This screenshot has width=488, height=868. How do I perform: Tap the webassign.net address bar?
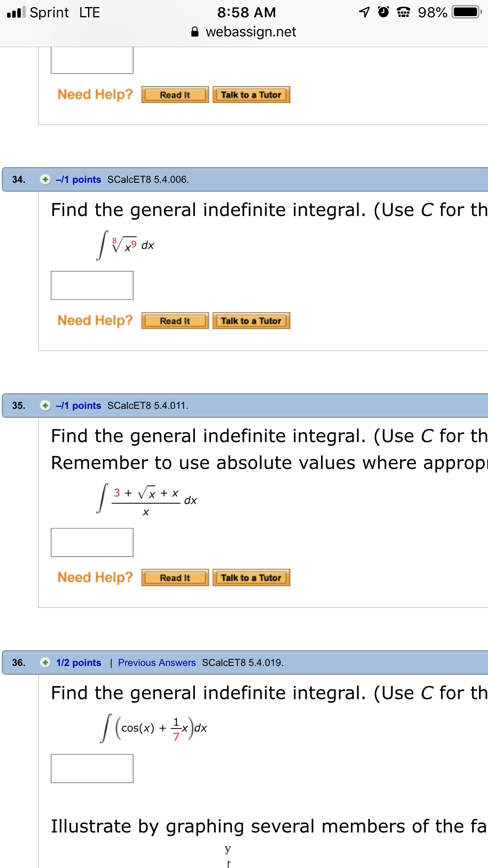[251, 32]
